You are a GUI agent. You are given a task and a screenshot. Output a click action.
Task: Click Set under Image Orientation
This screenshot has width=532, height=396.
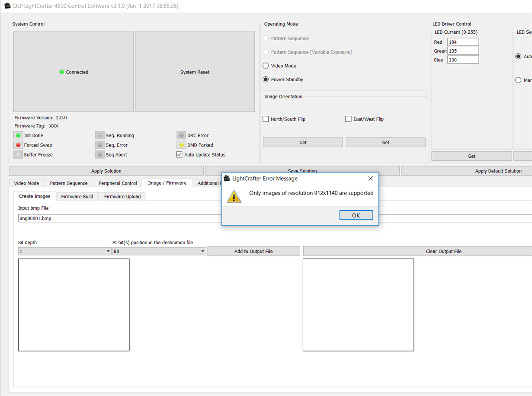pyautogui.click(x=385, y=142)
